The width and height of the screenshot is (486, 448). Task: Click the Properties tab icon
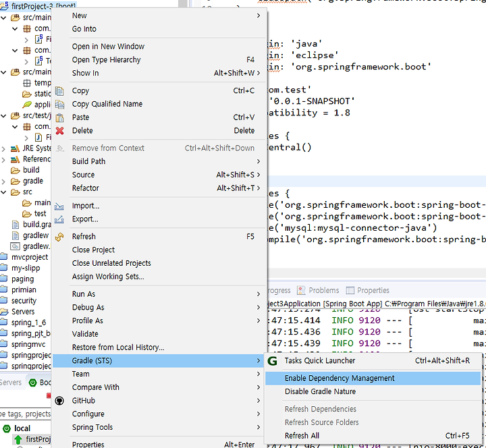click(350, 290)
